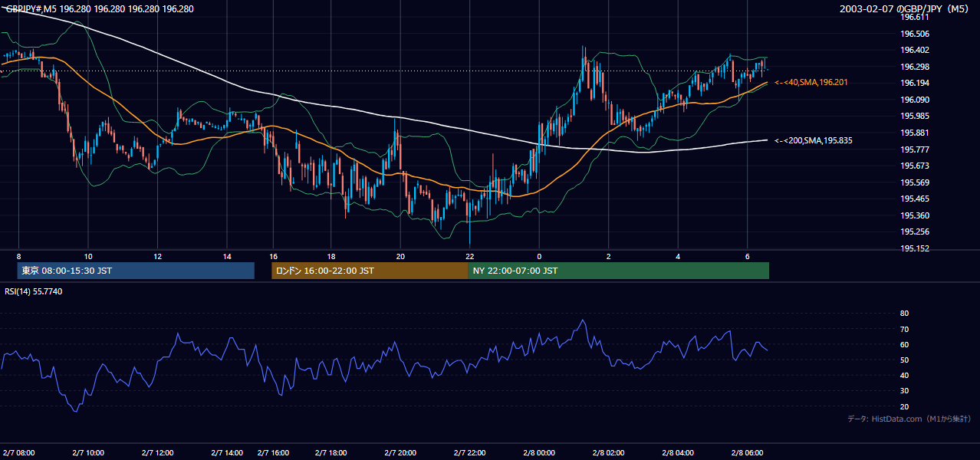Click hour label 0 under the price chart

(539, 256)
